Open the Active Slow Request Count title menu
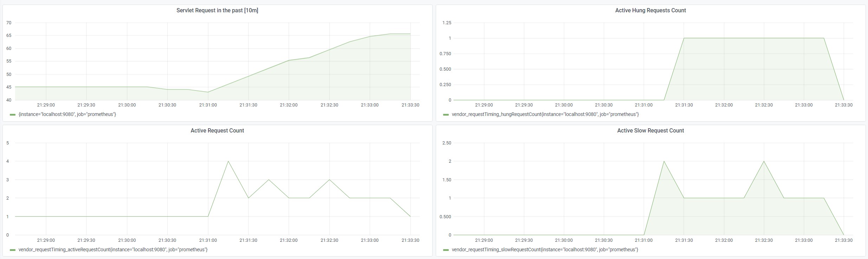 pyautogui.click(x=650, y=131)
